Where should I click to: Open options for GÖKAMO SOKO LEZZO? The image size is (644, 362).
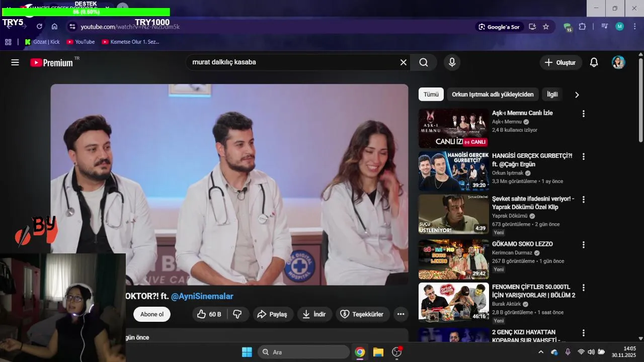(584, 245)
